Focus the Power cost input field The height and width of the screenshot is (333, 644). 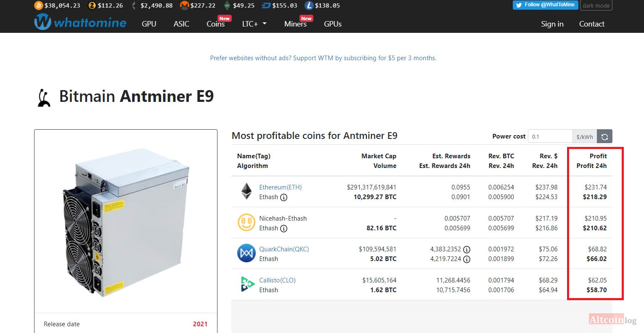pyautogui.click(x=550, y=136)
